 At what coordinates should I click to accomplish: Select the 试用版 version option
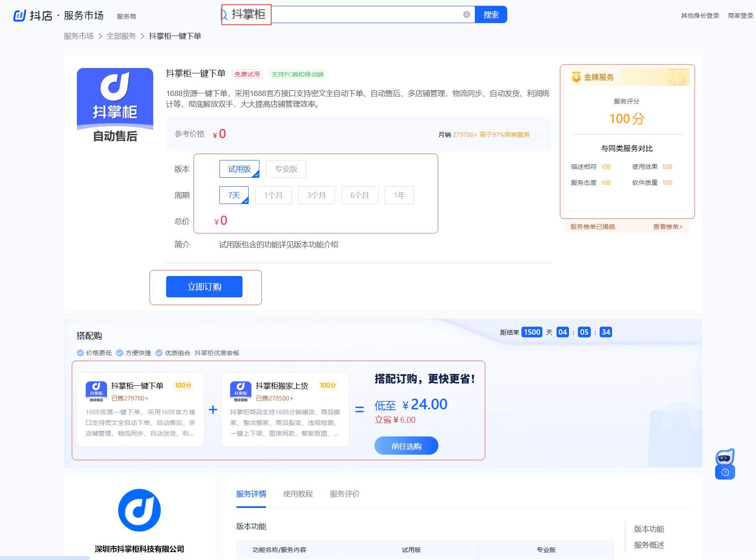pos(239,169)
